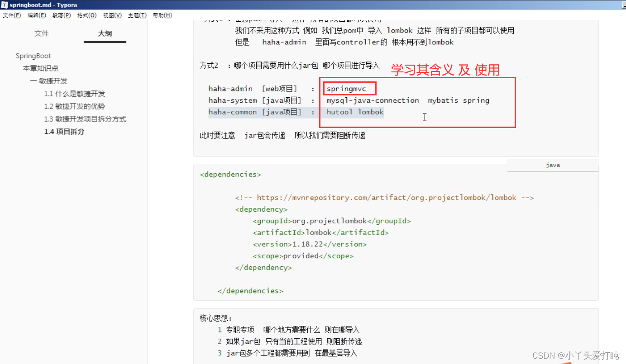This screenshot has width=626, height=364.
Task: Click the scope provided line
Action: [303, 256]
